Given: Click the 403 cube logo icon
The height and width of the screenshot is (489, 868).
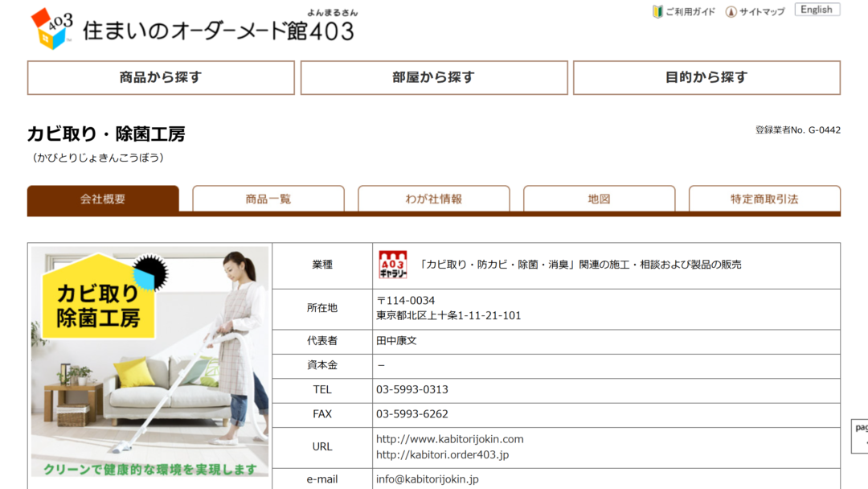Looking at the screenshot, I should click(51, 29).
